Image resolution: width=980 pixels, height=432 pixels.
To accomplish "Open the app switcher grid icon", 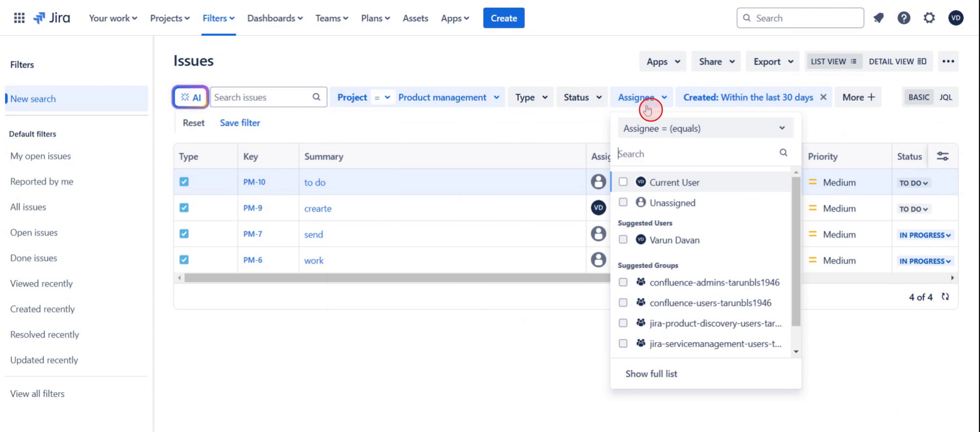I will click(19, 18).
